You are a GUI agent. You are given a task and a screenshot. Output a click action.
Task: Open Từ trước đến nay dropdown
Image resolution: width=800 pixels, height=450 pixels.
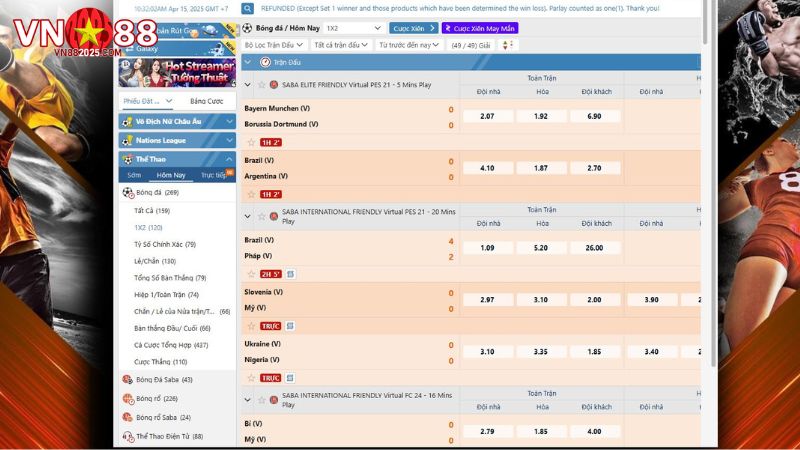(x=409, y=45)
